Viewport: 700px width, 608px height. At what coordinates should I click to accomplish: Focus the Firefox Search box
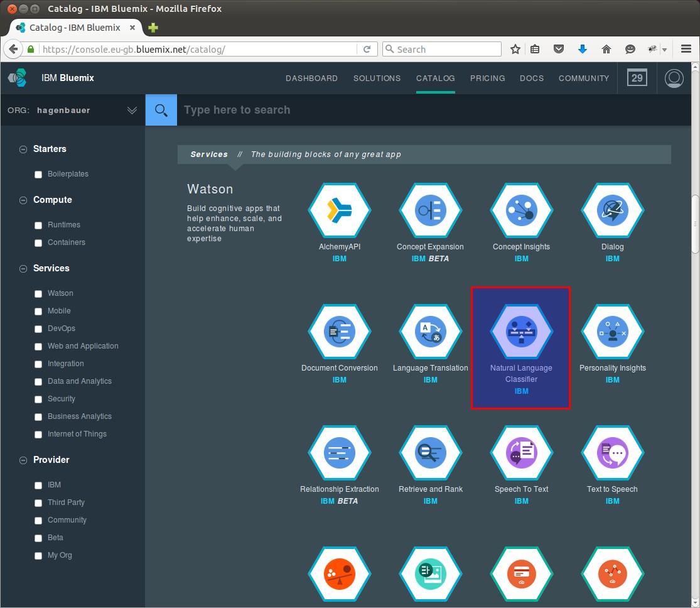[x=442, y=49]
